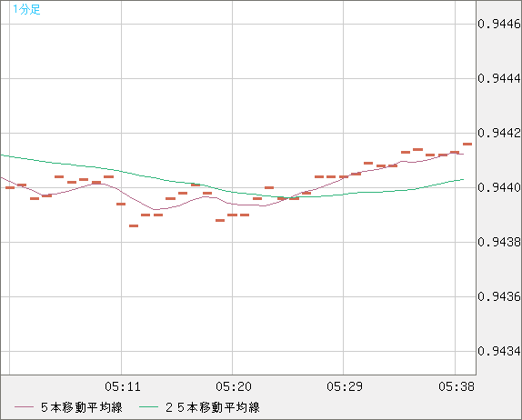522x420 pixels.
Task: Click the 25本移動平均線 legend text
Action: coord(213,407)
